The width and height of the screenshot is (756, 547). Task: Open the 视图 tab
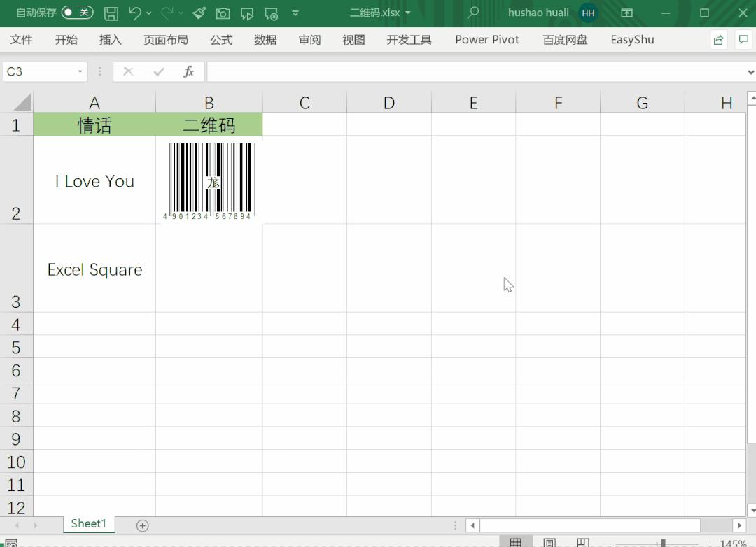(353, 40)
